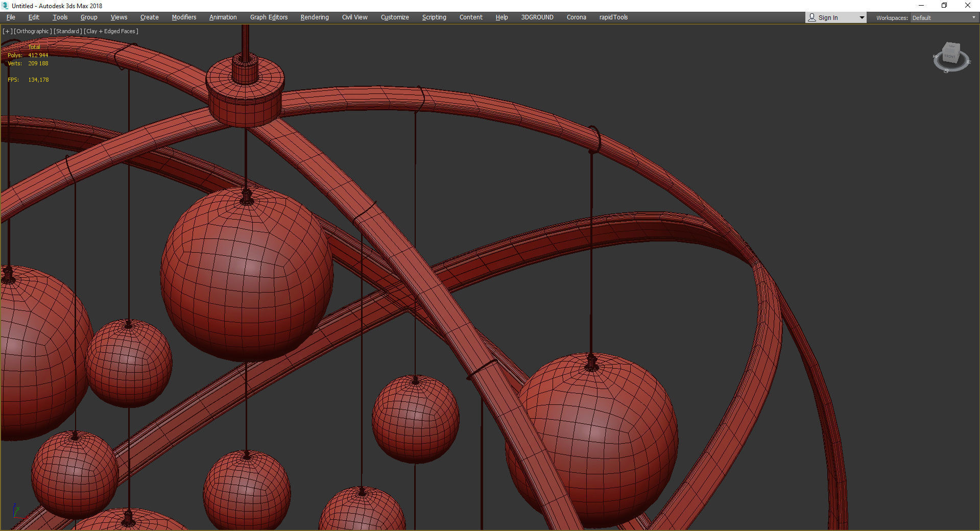980x531 pixels.
Task: Open the 3DGROUND menu
Action: point(537,17)
